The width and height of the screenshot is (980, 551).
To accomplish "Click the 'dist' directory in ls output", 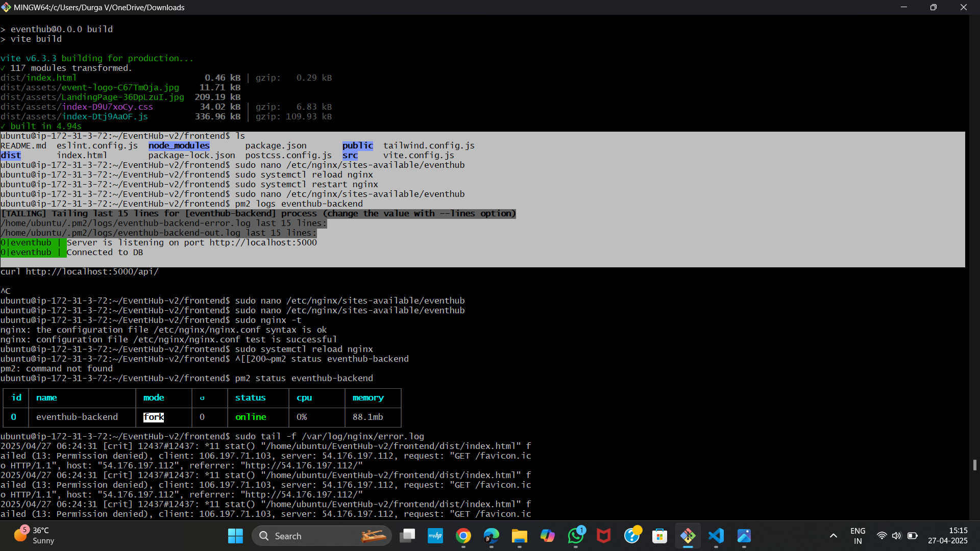I will coord(11,155).
